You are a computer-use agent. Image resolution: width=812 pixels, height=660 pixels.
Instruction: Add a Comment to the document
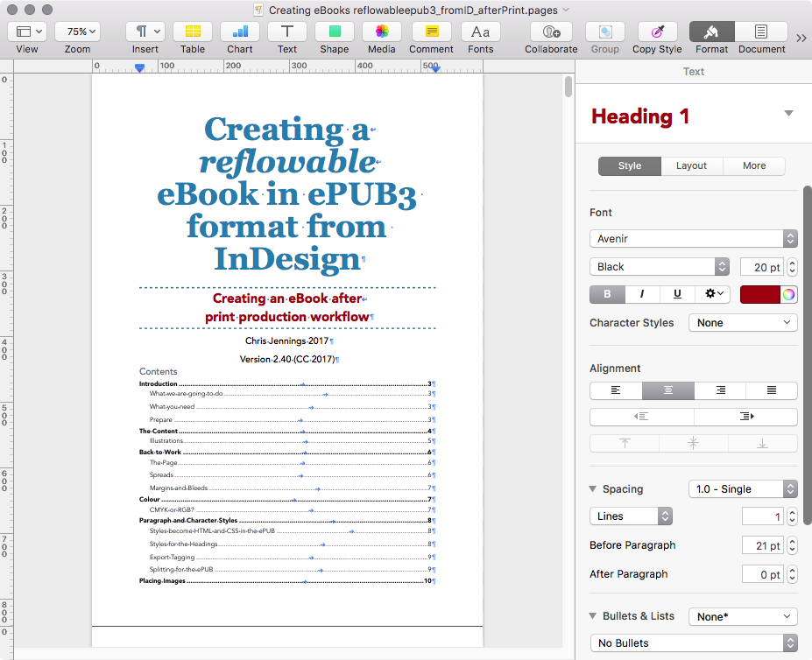tap(431, 32)
